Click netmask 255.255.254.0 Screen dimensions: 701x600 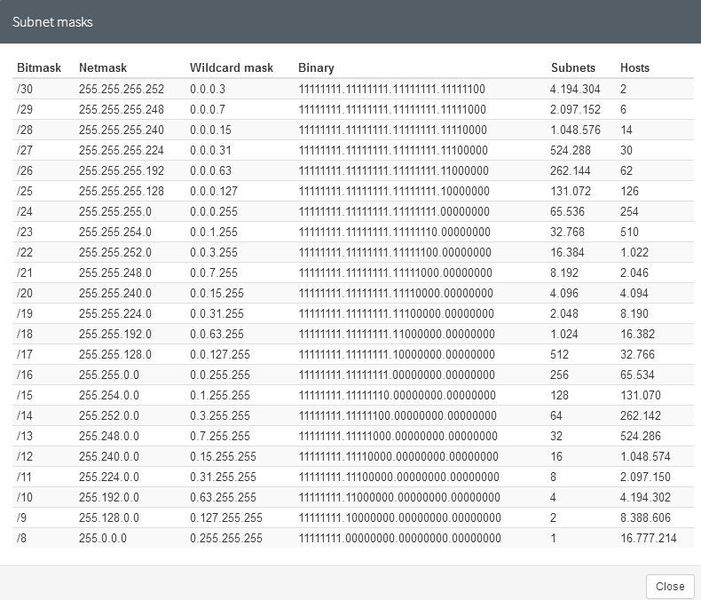[x=115, y=232]
